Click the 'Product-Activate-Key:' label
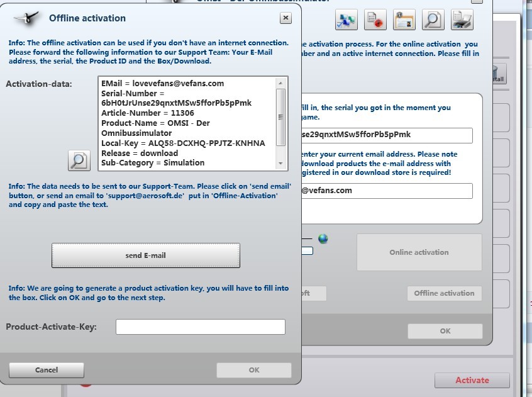Image resolution: width=532 pixels, height=397 pixels. (51, 327)
